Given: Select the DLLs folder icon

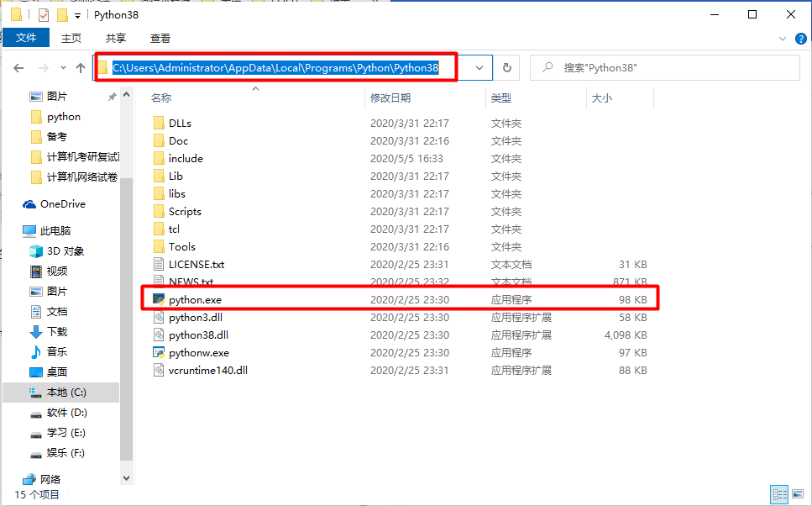Looking at the screenshot, I should 159,124.
